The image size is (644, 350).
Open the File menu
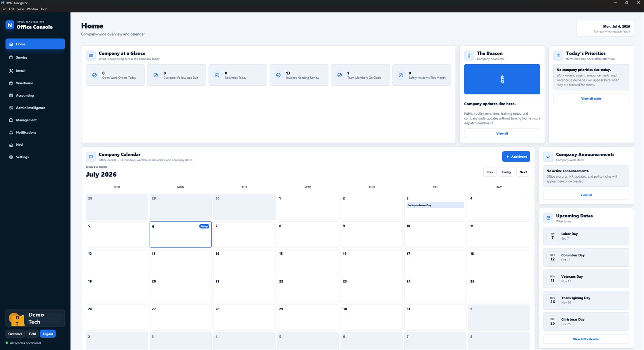tap(4, 9)
